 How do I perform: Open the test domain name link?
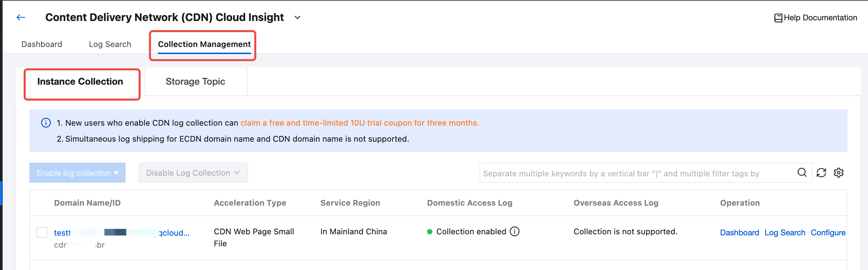pos(121,233)
